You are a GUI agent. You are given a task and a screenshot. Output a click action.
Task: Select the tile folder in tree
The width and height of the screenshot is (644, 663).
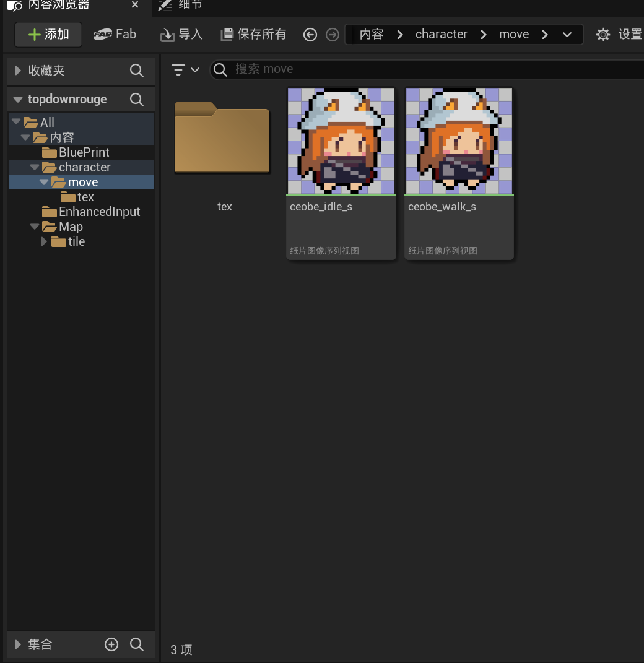pyautogui.click(x=81, y=241)
